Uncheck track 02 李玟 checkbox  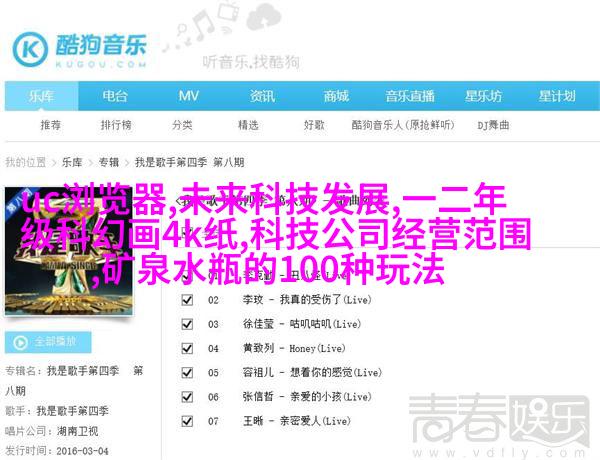187,300
